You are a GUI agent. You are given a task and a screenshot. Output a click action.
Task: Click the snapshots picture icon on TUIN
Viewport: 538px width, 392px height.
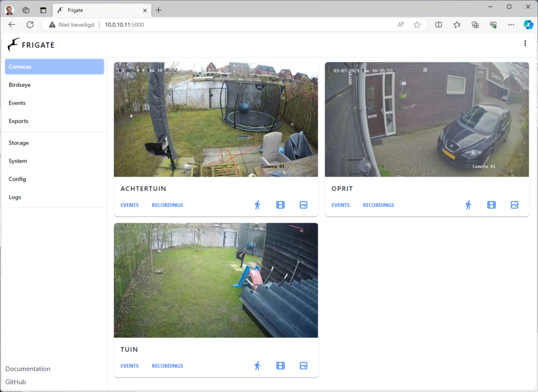pos(303,366)
